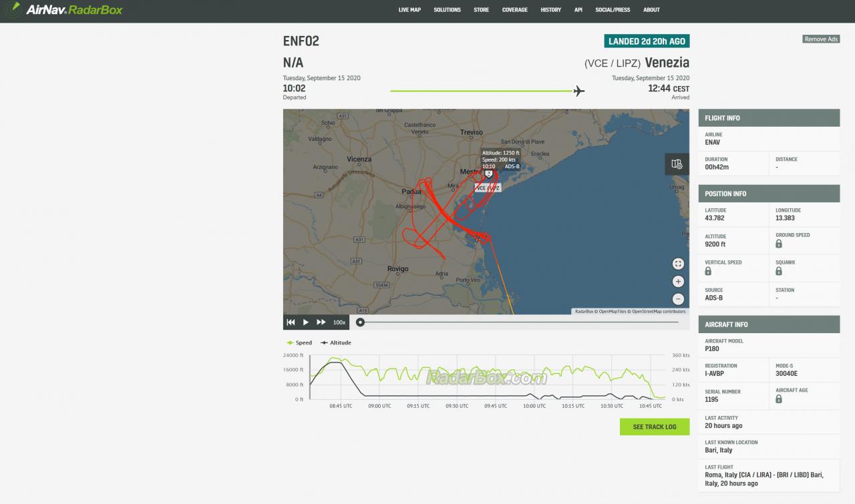Open the Live Map menu item
The height and width of the screenshot is (504, 855).
tap(409, 10)
